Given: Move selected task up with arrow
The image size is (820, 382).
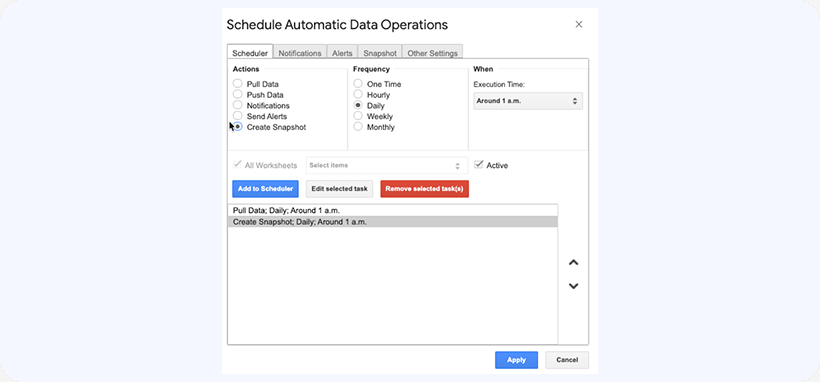Looking at the screenshot, I should click(574, 263).
